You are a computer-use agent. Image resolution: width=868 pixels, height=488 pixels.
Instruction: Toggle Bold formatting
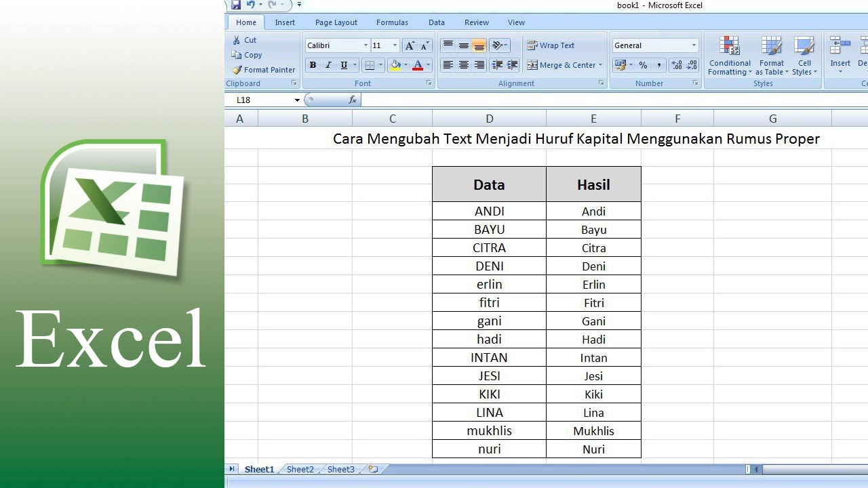pos(313,65)
